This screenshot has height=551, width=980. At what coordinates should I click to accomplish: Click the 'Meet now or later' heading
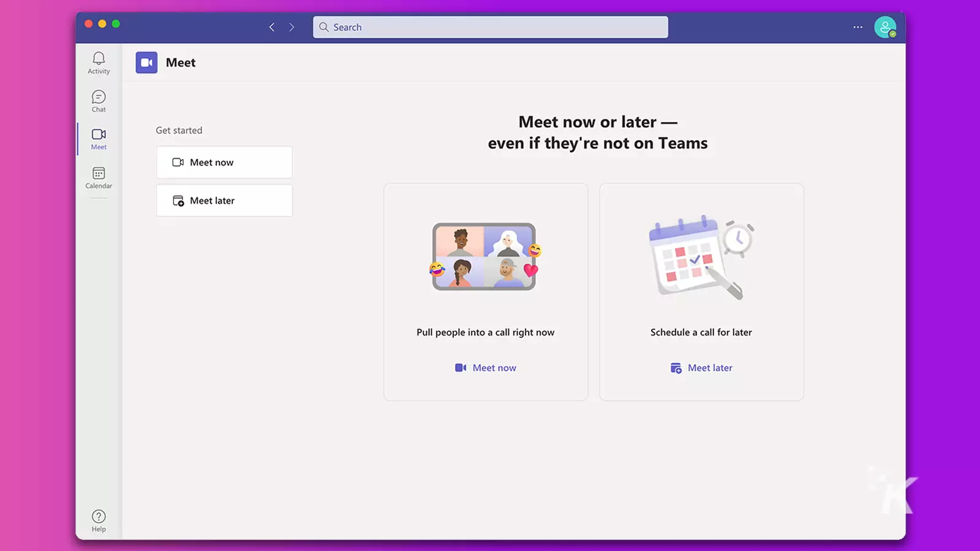[x=598, y=132]
